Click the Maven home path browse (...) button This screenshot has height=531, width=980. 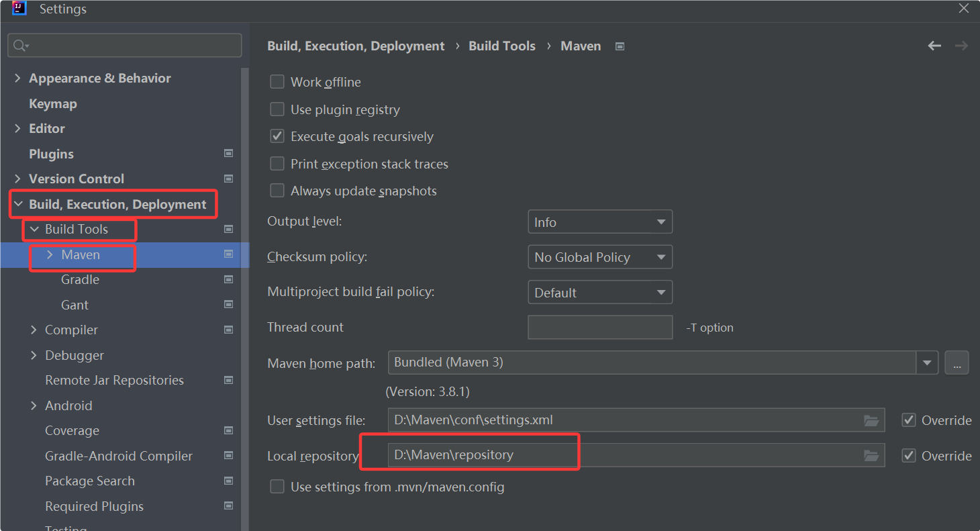click(957, 363)
